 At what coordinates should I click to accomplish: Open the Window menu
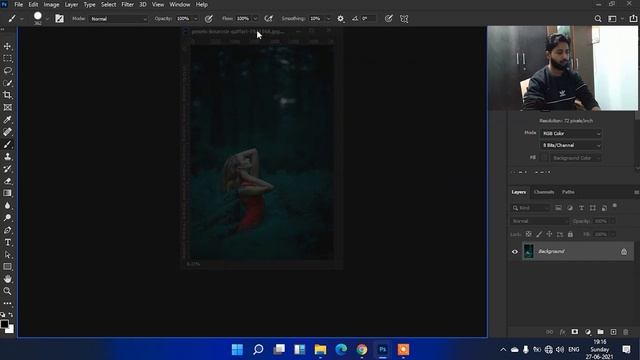(180, 4)
